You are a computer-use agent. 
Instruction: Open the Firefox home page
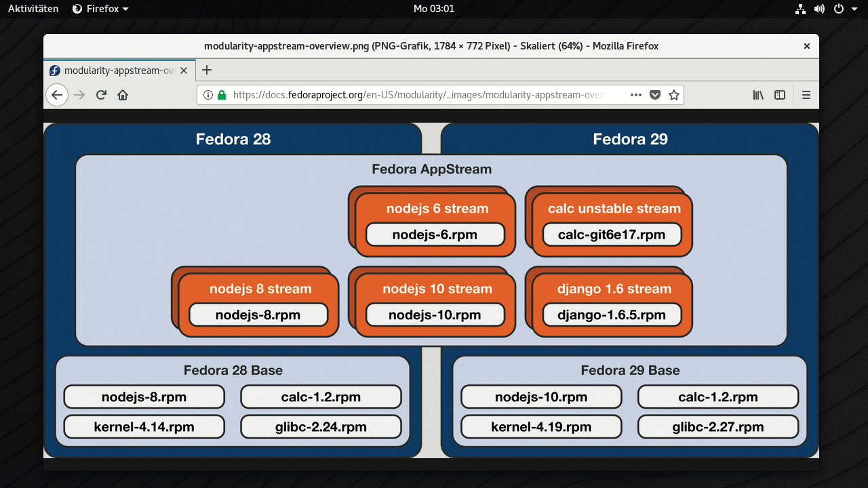[123, 95]
